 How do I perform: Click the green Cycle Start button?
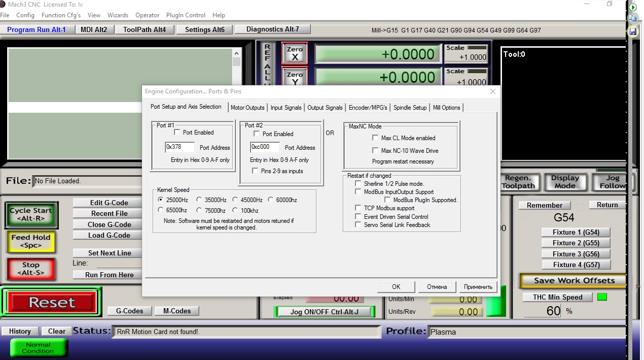[x=31, y=214]
